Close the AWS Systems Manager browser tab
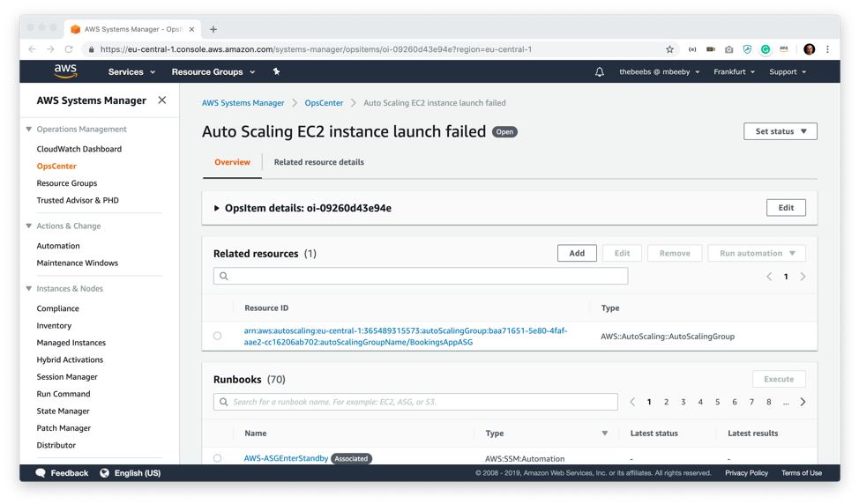The height and width of the screenshot is (504, 859). pos(191,29)
